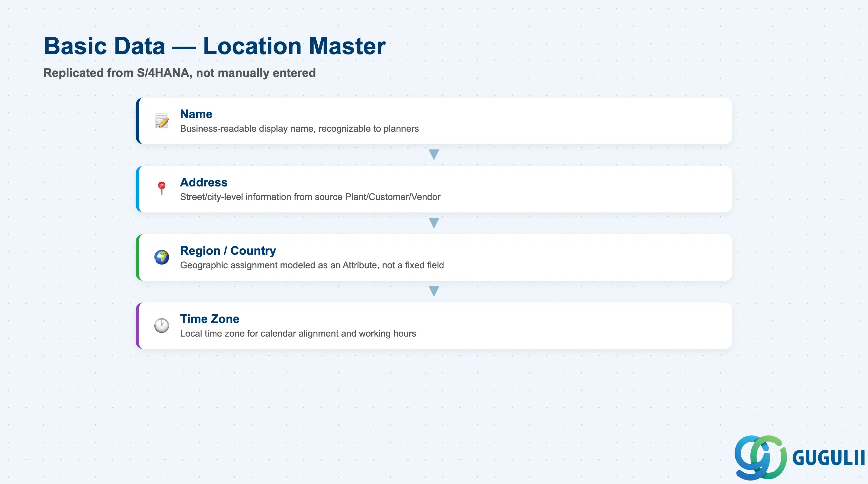
Task: Select the 'Address' card heading
Action: click(x=203, y=182)
